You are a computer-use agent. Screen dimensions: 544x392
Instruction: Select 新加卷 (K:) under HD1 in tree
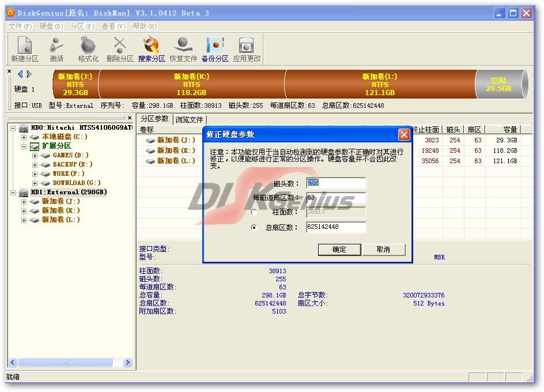coord(61,211)
